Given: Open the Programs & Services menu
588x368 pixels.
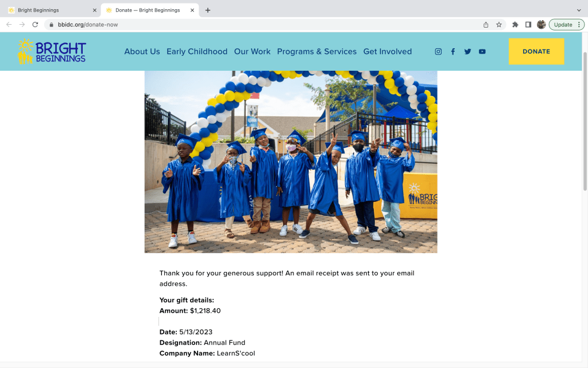Looking at the screenshot, I should tap(316, 52).
